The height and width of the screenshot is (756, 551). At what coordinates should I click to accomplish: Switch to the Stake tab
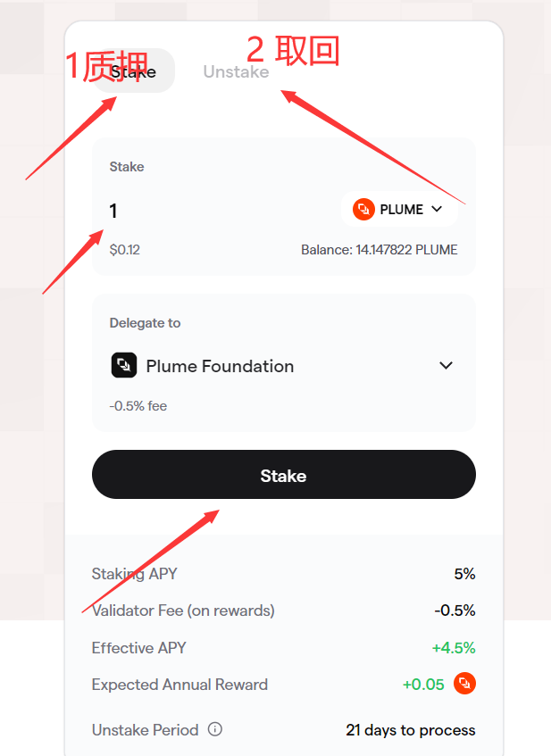click(x=134, y=71)
